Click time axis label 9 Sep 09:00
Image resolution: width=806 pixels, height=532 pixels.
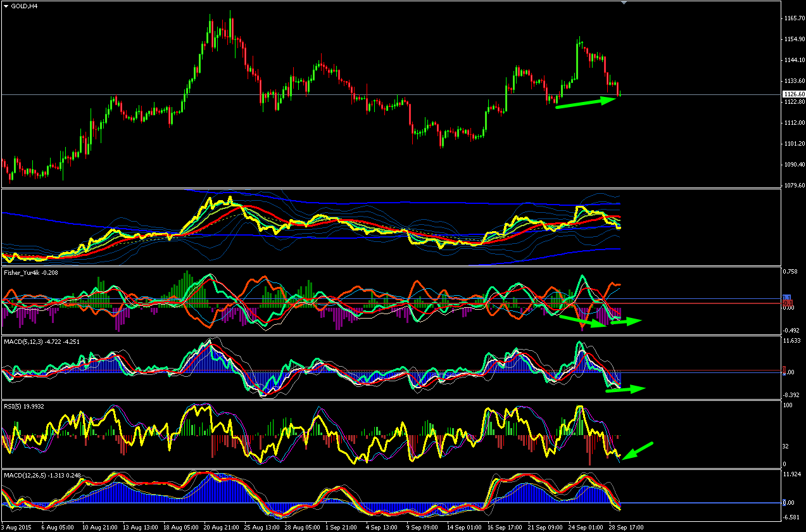click(x=424, y=527)
